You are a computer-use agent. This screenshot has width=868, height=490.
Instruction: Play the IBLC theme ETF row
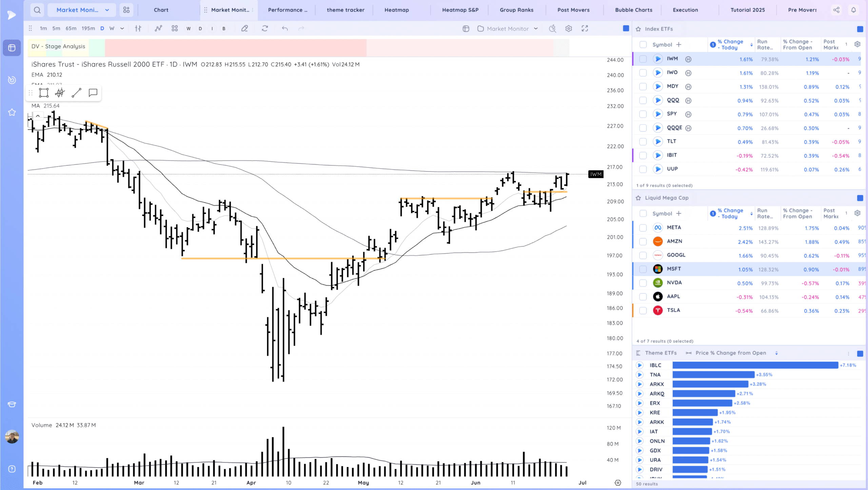point(639,365)
